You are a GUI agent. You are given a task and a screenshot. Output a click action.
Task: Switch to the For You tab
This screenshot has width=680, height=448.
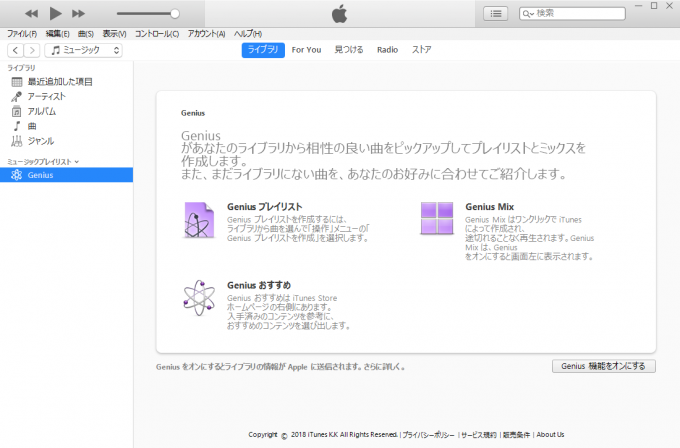click(x=307, y=50)
